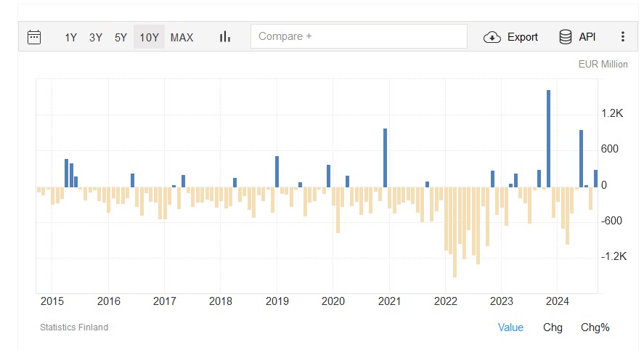Switch to the Chg view tab
This screenshot has height=350, width=644.
[x=553, y=327]
